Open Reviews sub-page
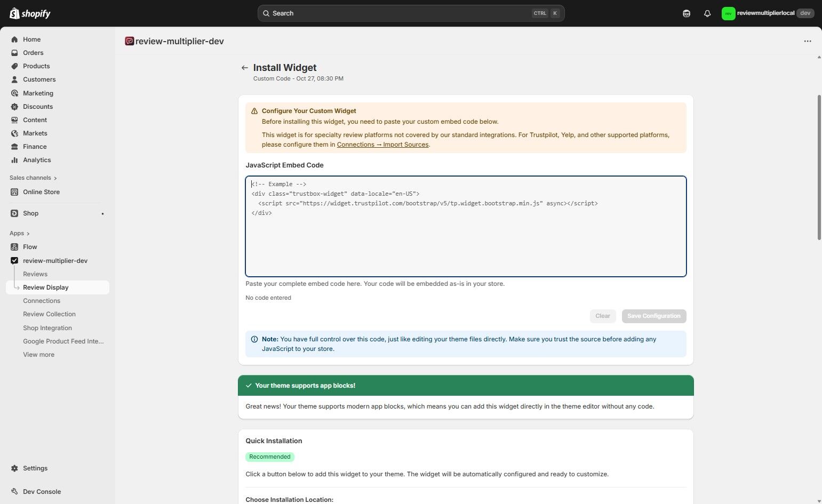 click(x=35, y=274)
